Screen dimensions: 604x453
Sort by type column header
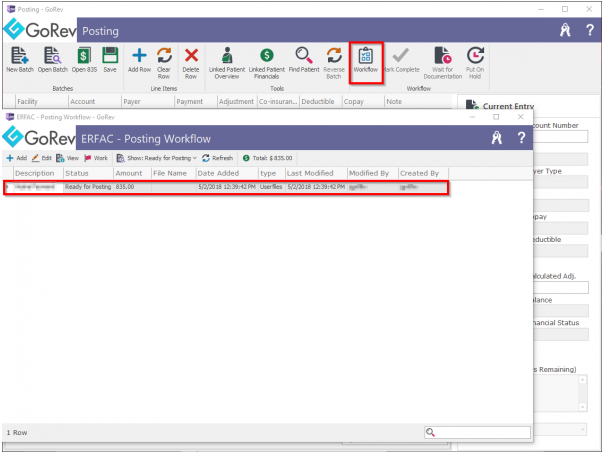click(272, 173)
